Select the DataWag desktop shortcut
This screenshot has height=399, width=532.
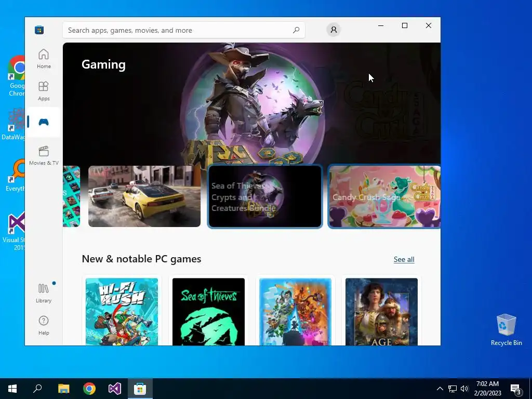point(13,124)
